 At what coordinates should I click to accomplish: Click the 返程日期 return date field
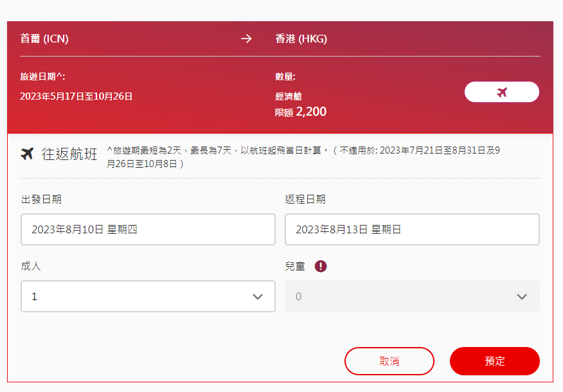tap(412, 229)
